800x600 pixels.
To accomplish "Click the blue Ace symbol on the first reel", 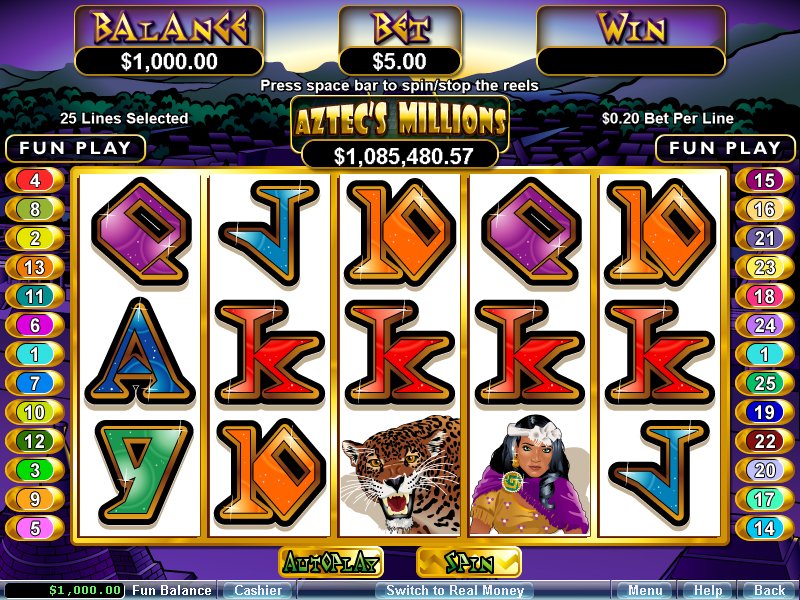I will [140, 352].
